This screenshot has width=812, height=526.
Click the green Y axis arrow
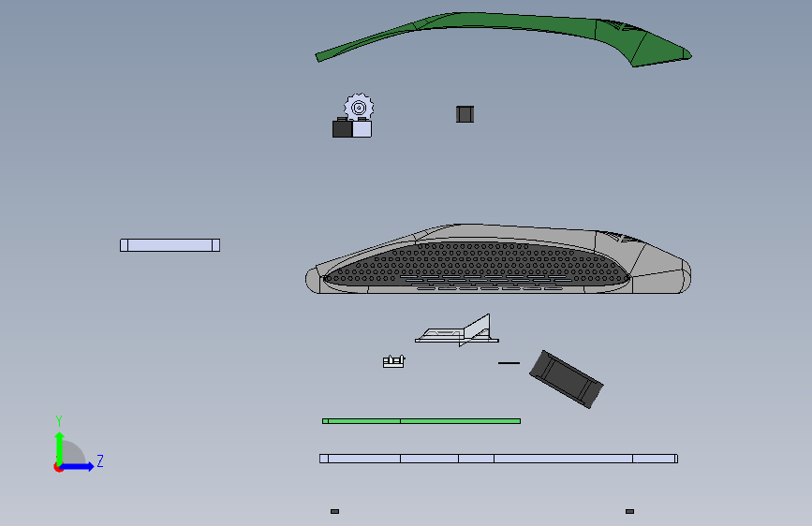click(60, 447)
